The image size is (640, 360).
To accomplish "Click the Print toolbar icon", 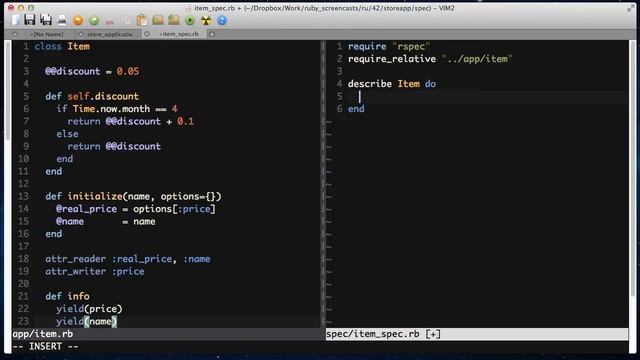I will [62, 20].
